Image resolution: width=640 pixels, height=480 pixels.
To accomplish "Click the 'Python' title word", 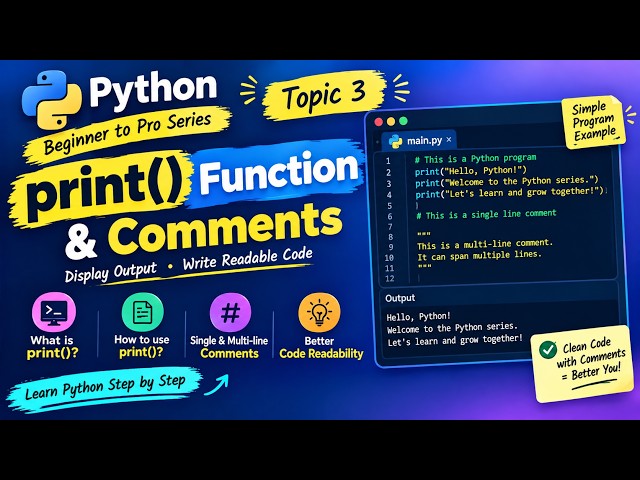I will pyautogui.click(x=153, y=89).
